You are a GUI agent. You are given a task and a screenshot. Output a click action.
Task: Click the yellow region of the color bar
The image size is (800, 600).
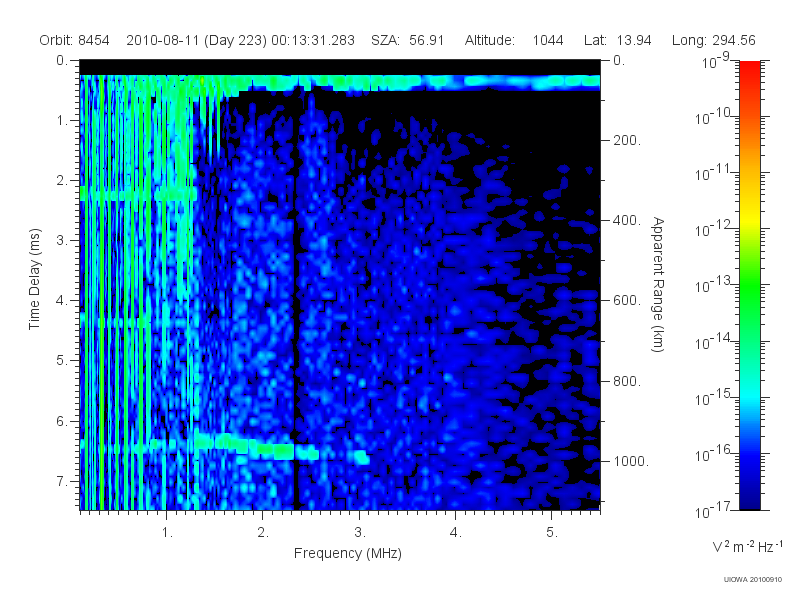pos(749,217)
